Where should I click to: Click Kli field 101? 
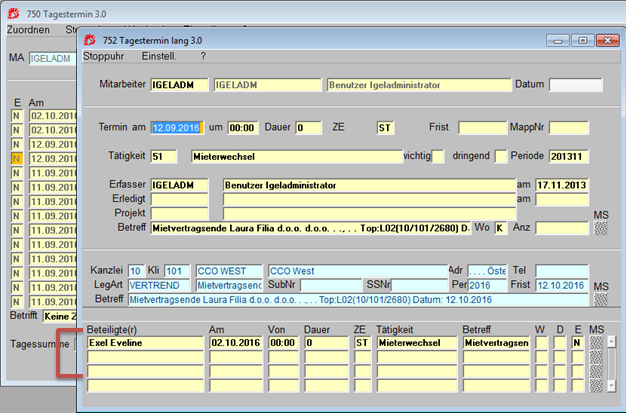pyautogui.click(x=177, y=271)
